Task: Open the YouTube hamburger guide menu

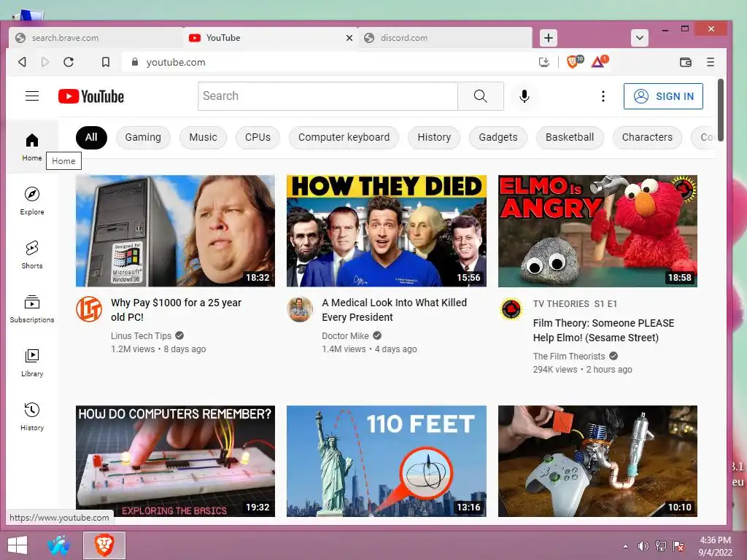Action: pos(32,96)
